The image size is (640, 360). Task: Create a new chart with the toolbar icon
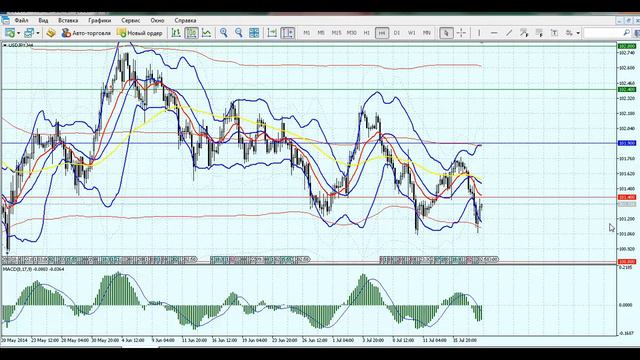[x=9, y=33]
